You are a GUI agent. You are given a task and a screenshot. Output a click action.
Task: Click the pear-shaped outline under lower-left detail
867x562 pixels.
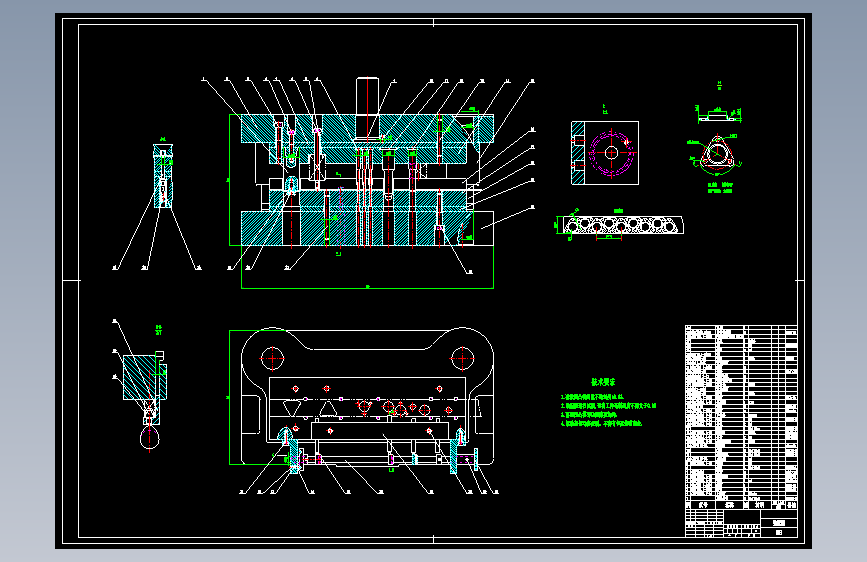(x=149, y=438)
